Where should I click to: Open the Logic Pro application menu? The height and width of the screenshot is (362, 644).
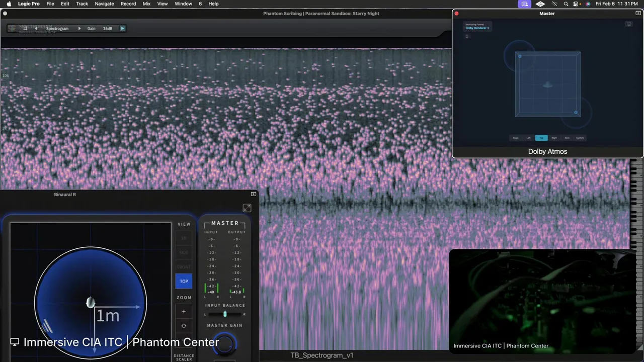[29, 4]
